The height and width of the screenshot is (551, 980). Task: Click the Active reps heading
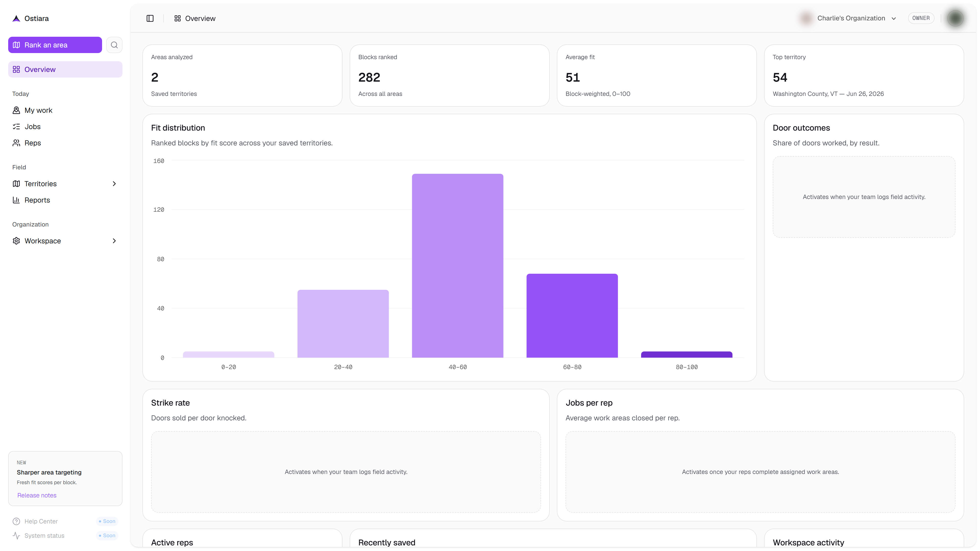[x=172, y=543]
